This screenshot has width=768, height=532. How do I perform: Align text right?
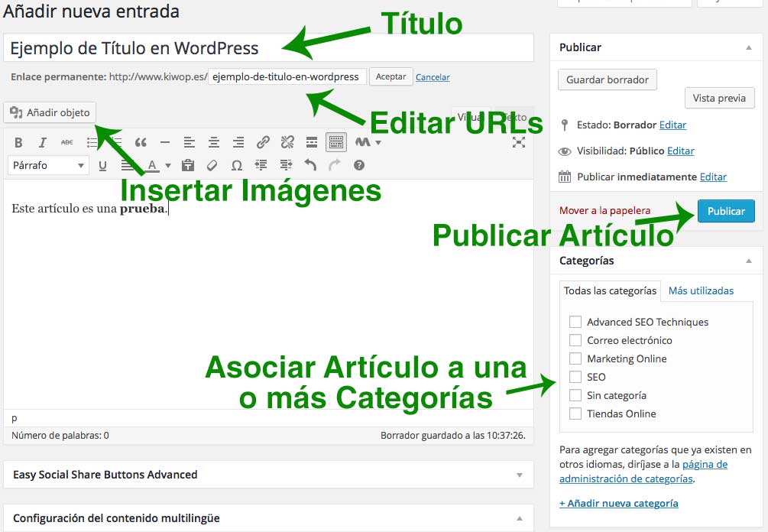pyautogui.click(x=238, y=142)
